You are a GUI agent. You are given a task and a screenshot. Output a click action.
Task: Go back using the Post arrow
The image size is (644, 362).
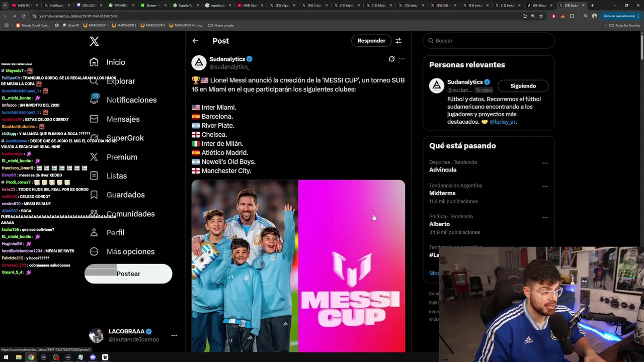click(x=195, y=41)
